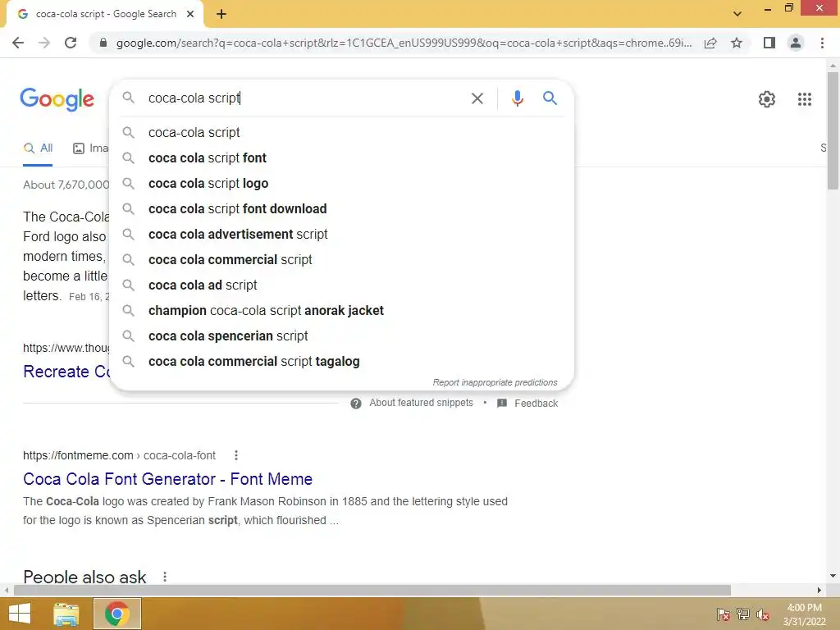This screenshot has height=630, width=840.
Task: Open Action Center flag tray icon
Action: coord(723,614)
